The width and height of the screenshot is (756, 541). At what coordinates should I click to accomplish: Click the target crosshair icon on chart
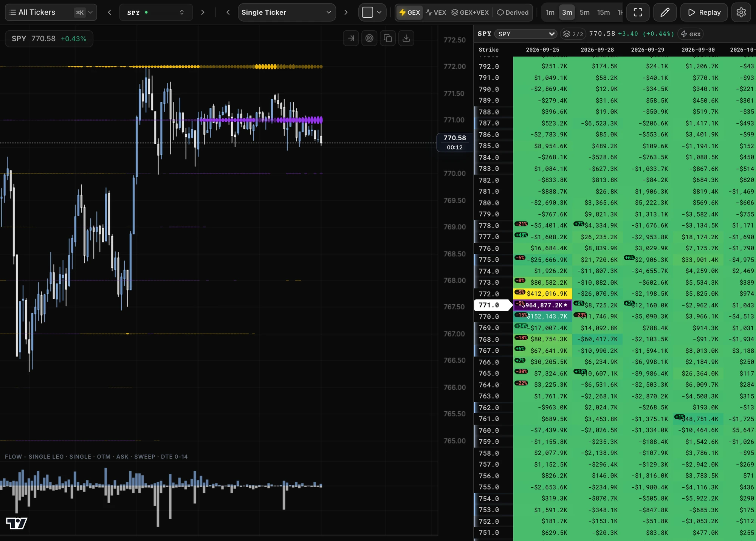click(x=369, y=38)
